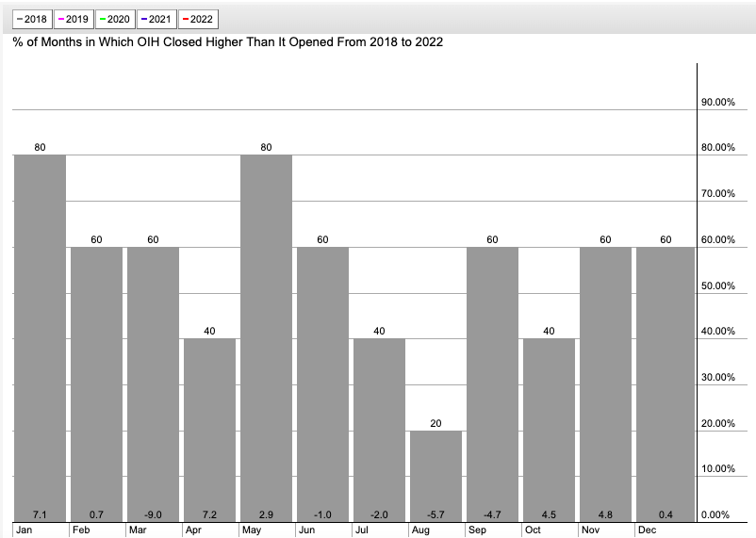
Task: Toggle the 2022 legend button
Action: (x=198, y=19)
